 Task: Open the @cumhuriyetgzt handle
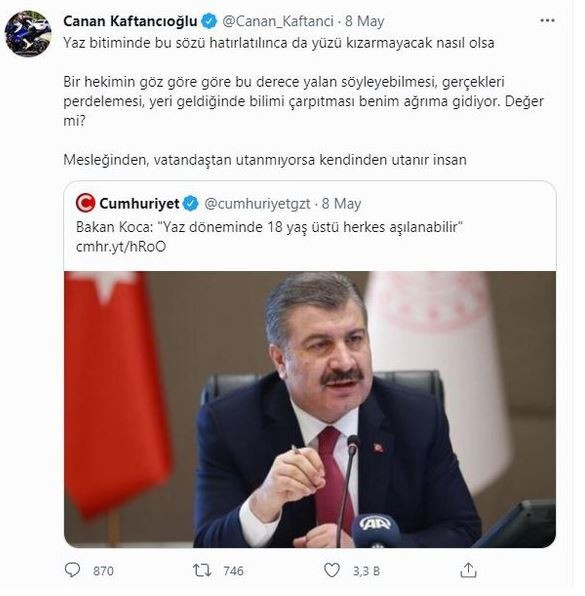[257, 204]
